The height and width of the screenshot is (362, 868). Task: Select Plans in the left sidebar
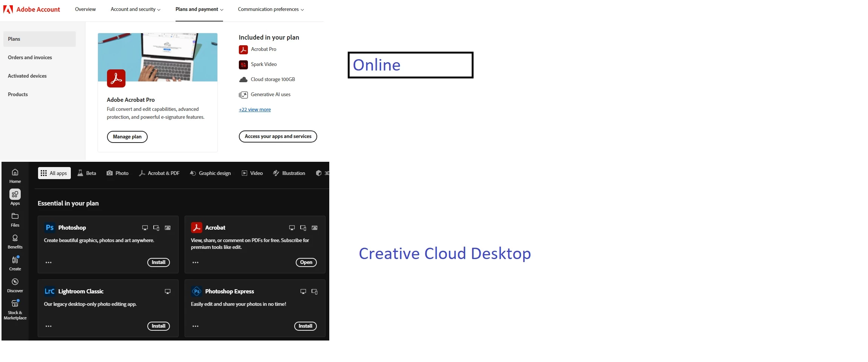tap(40, 39)
